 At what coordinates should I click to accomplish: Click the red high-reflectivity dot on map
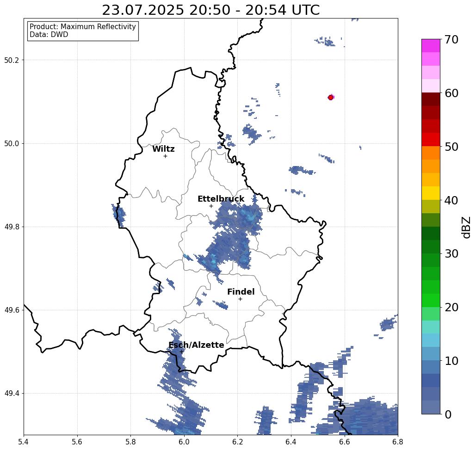331,98
